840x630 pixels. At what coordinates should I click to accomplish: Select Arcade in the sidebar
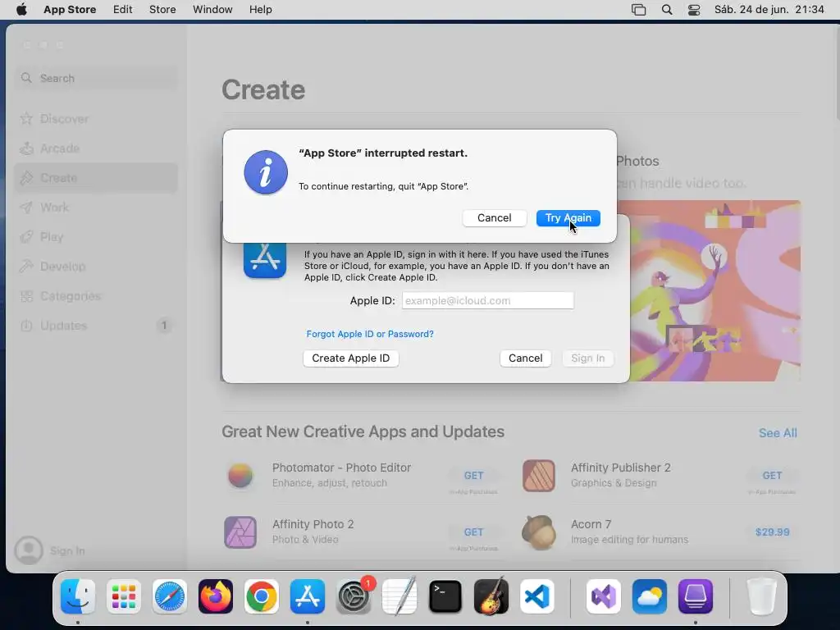96,148
